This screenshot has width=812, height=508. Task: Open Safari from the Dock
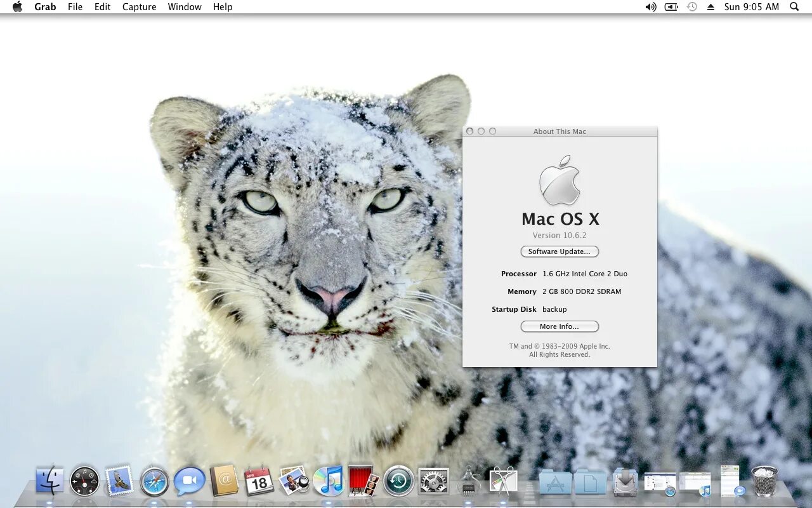[155, 481]
